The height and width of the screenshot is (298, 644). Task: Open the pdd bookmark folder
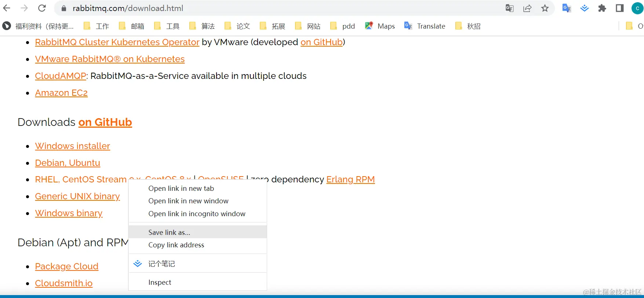point(342,26)
